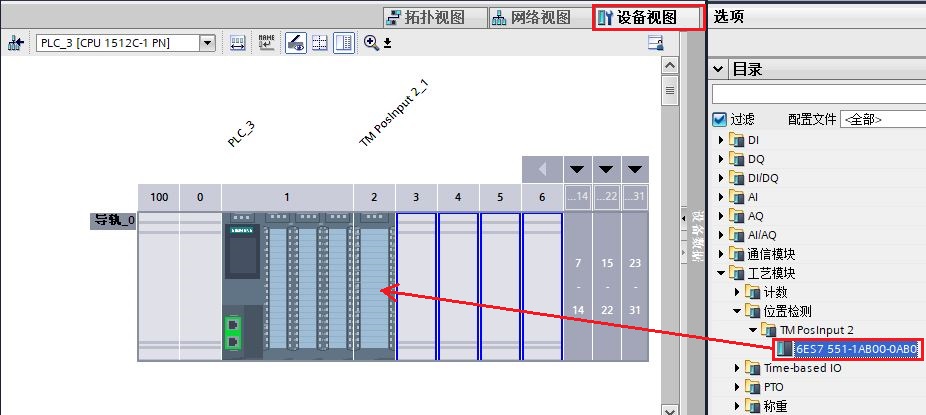
Task: Click the device overview icon at toolbar right
Action: pyautogui.click(x=655, y=43)
